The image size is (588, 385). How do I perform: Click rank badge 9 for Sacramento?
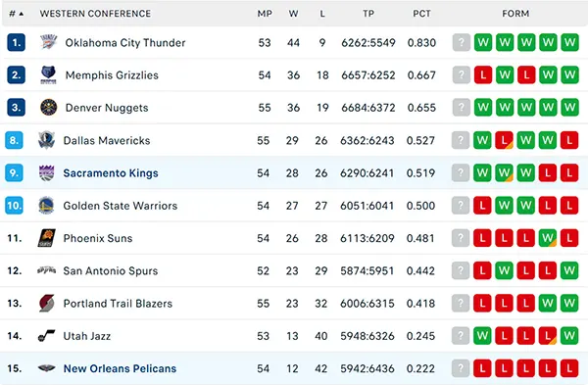pos(15,172)
